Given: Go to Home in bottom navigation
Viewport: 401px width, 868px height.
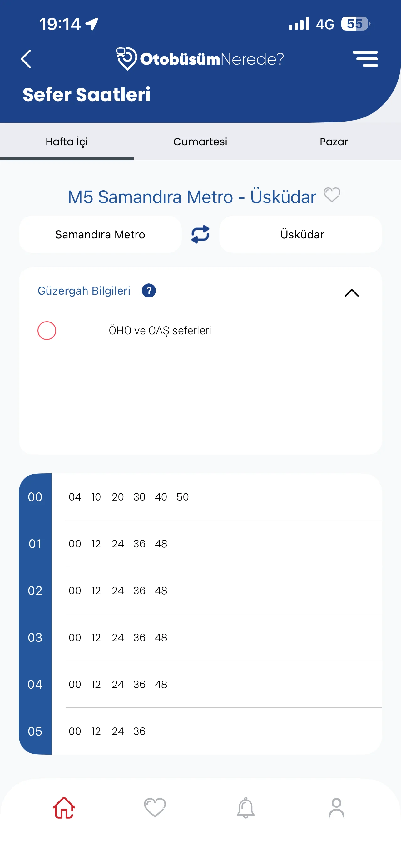Looking at the screenshot, I should coord(64,808).
